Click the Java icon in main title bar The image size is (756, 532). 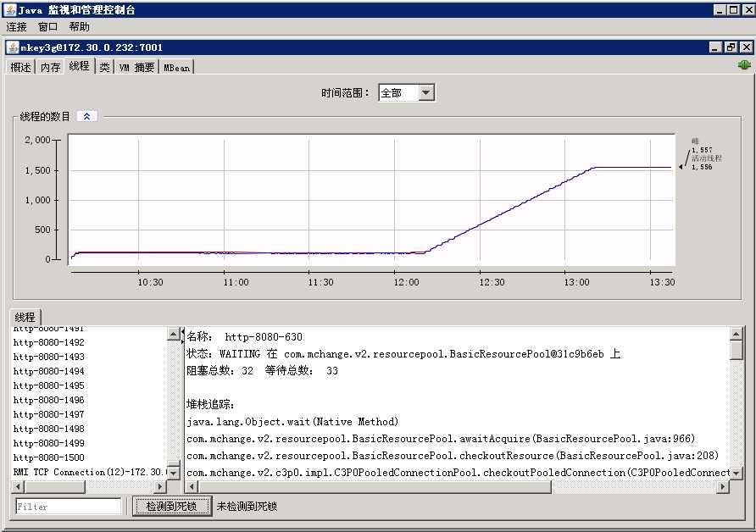coord(9,9)
